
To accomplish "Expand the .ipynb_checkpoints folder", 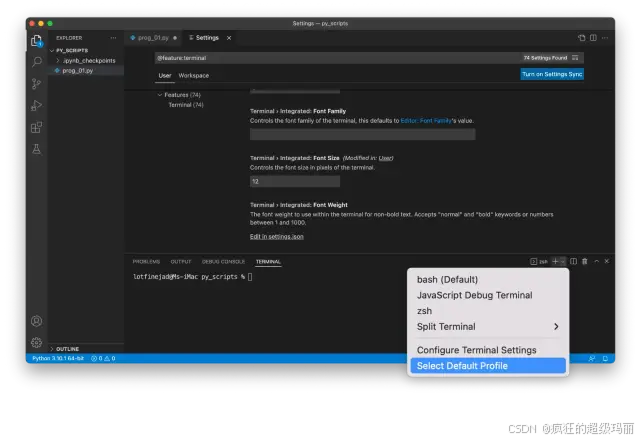I will pyautogui.click(x=58, y=60).
